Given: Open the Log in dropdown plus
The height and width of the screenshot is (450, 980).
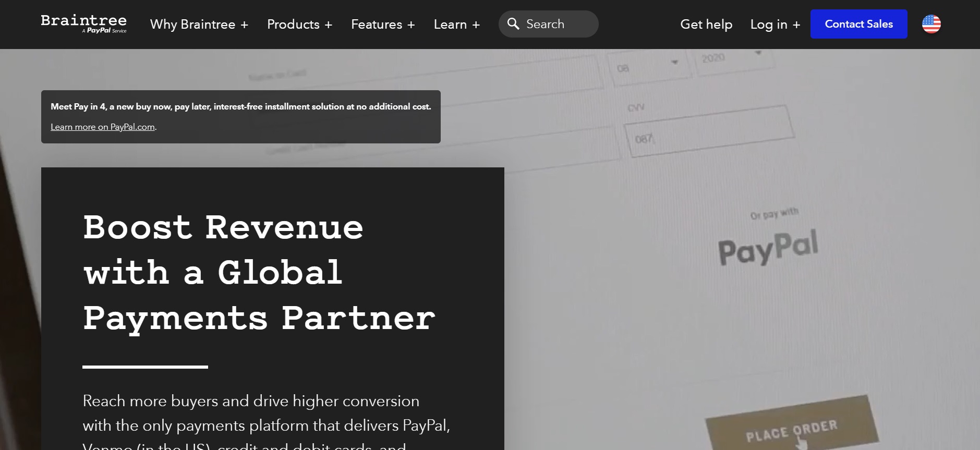Looking at the screenshot, I should click(x=796, y=25).
